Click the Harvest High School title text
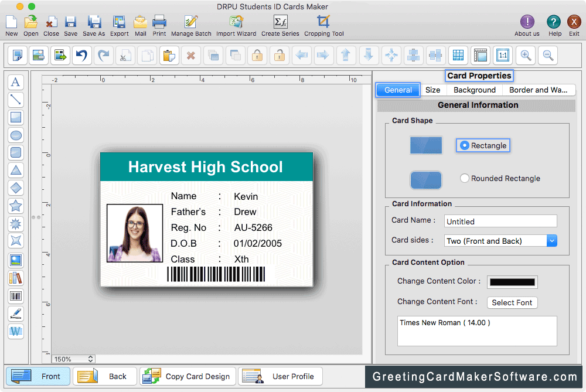 (206, 166)
